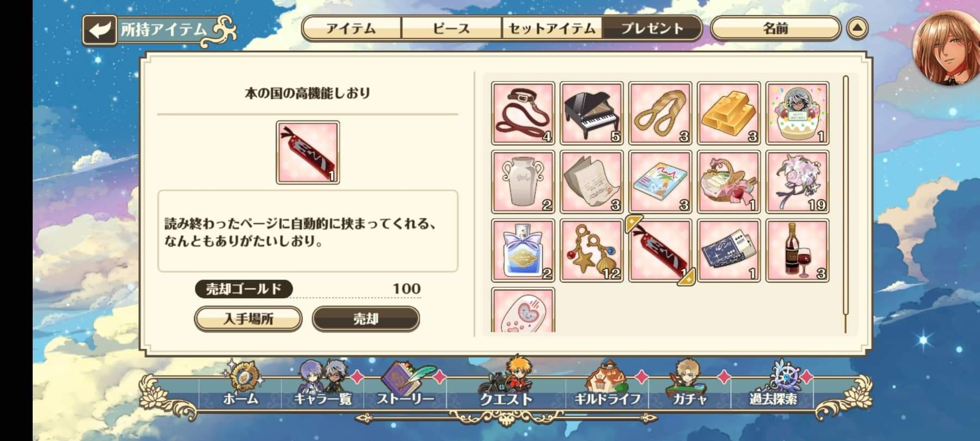The image size is (980, 441).
Task: Click the item list vertical scrollbar
Action: [846, 204]
